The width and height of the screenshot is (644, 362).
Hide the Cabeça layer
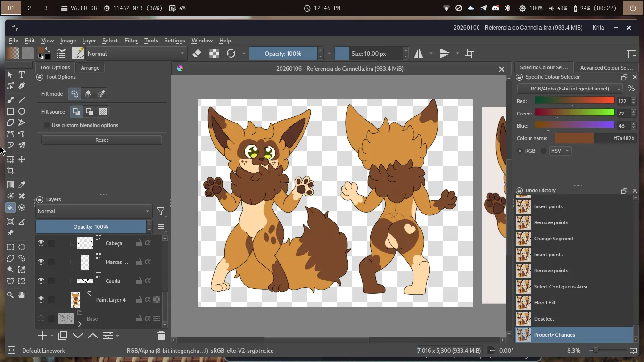(x=41, y=243)
